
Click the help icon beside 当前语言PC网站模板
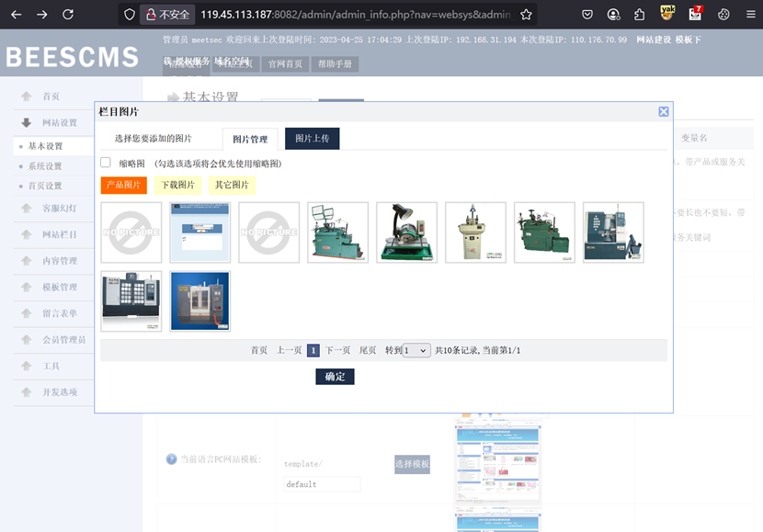pyautogui.click(x=171, y=459)
